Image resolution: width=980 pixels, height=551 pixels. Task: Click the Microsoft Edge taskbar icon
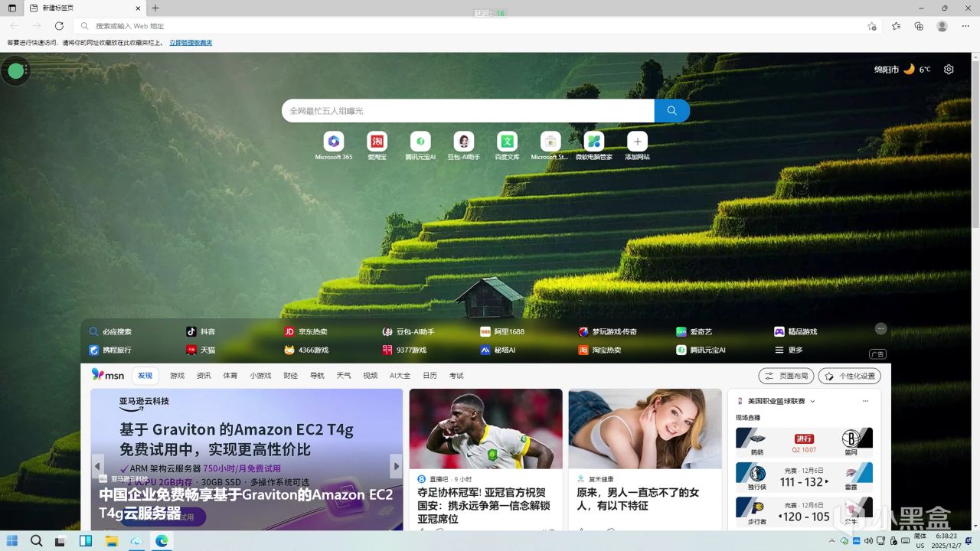[x=162, y=541]
